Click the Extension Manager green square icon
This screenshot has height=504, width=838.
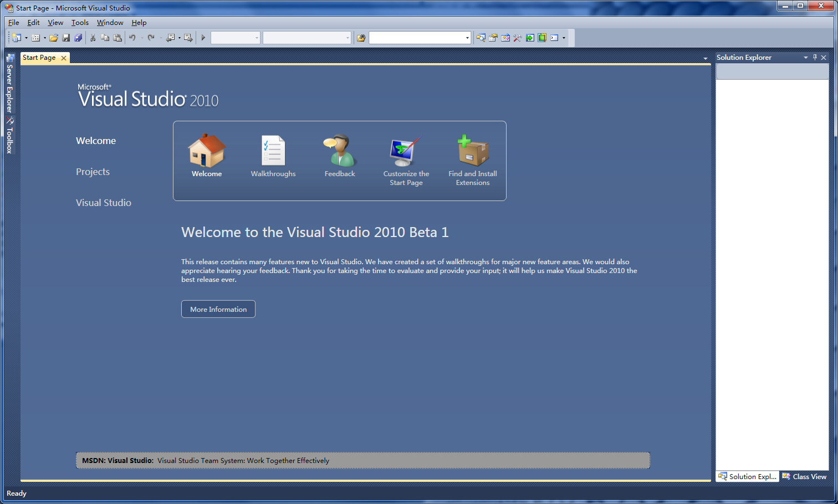pos(542,38)
